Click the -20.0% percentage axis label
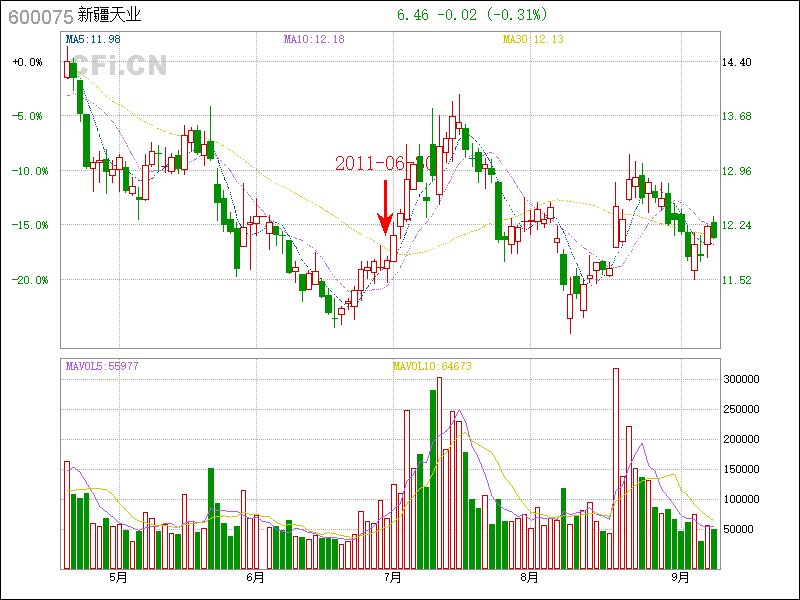 click(x=28, y=279)
